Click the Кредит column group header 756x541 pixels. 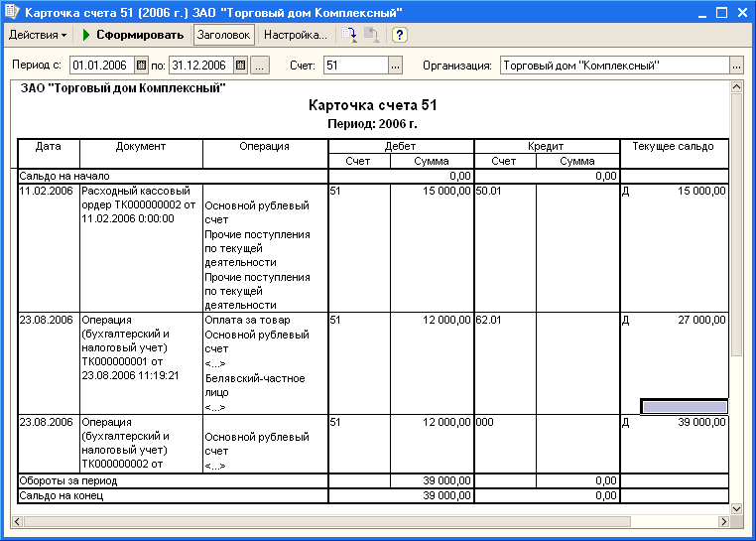point(546,146)
